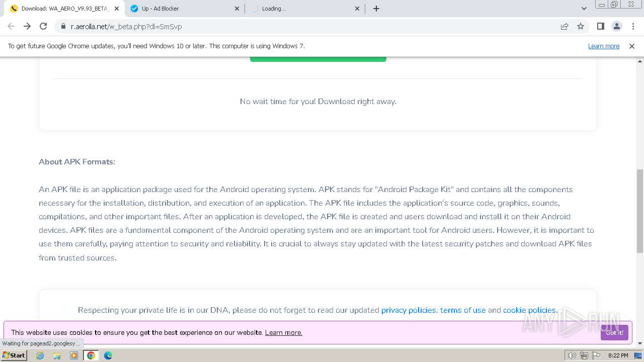Open the Chrome side panel
The height and width of the screenshot is (362, 644).
pyautogui.click(x=600, y=26)
